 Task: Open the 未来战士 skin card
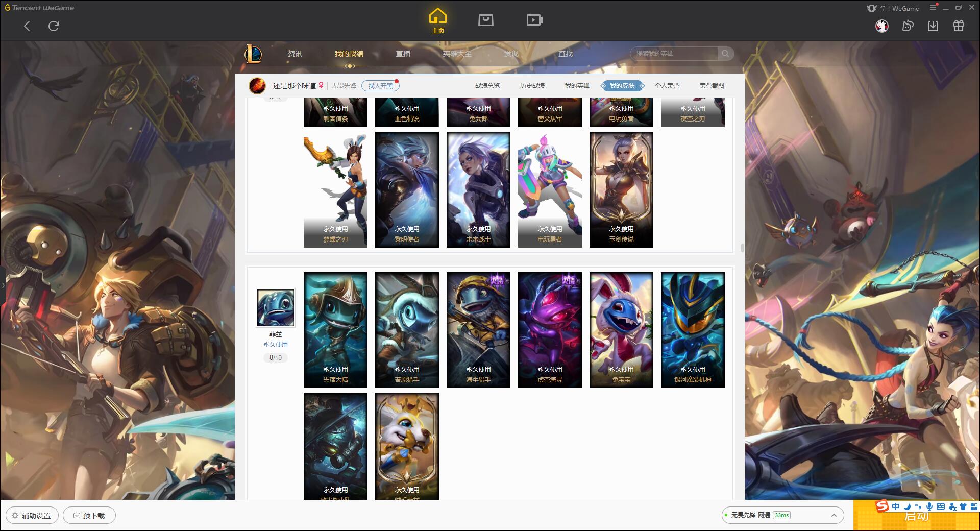478,190
